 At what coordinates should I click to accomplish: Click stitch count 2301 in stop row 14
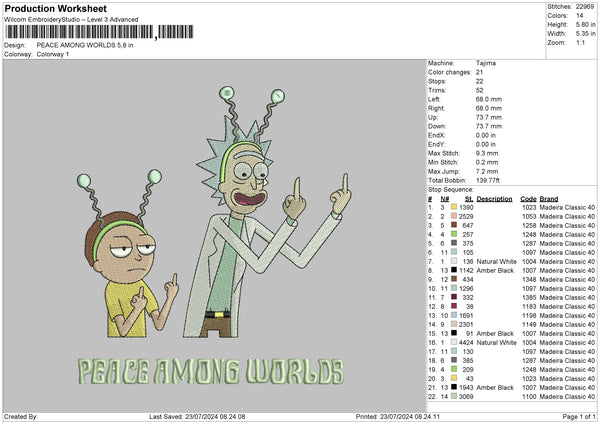tap(466, 325)
